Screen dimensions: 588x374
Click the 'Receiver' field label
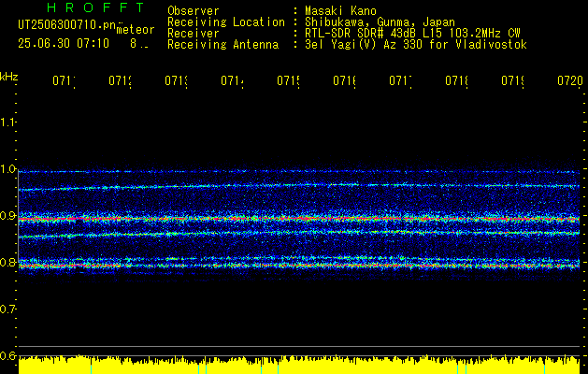click(x=194, y=34)
